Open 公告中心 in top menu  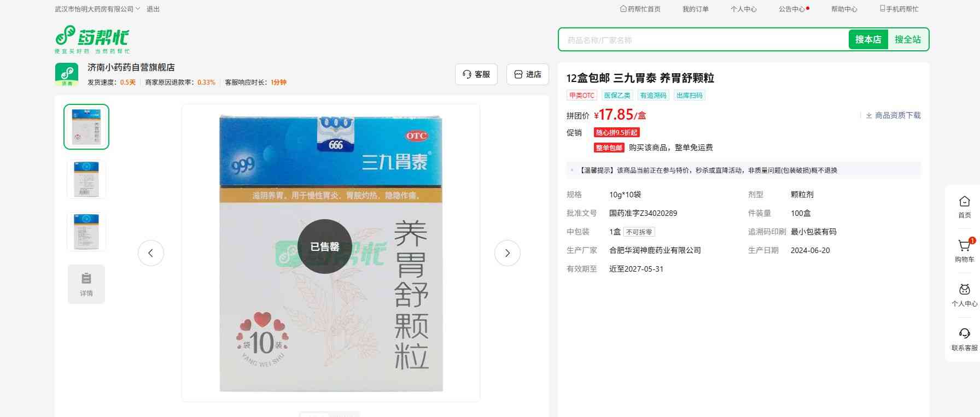[x=793, y=9]
